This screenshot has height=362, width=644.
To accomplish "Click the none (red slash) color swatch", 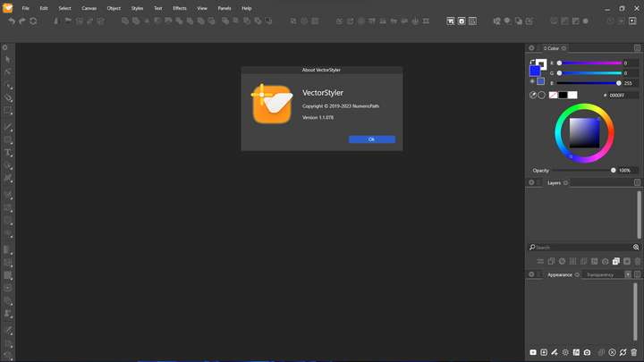I will pyautogui.click(x=554, y=96).
